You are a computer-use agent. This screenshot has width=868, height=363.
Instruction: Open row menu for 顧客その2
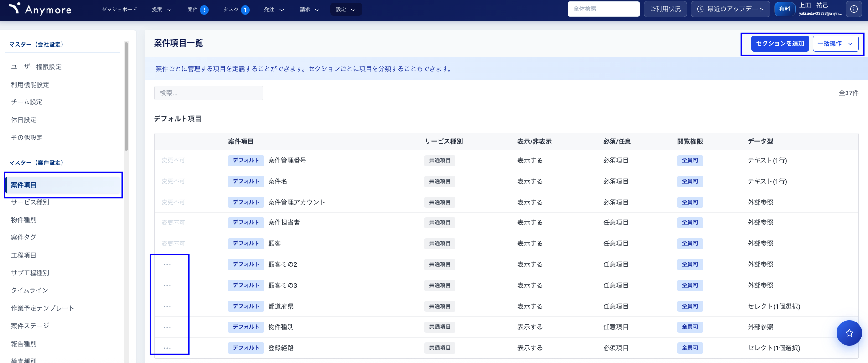(167, 264)
